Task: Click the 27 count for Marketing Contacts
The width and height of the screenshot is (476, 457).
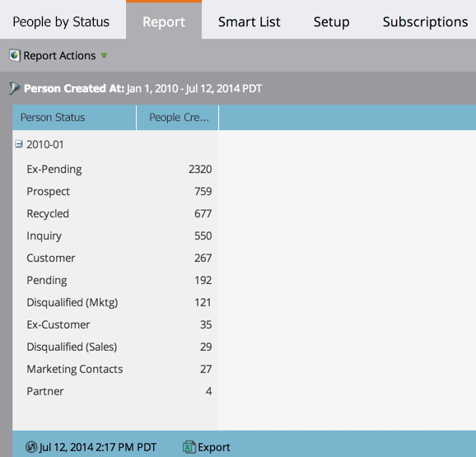Action: point(206,369)
